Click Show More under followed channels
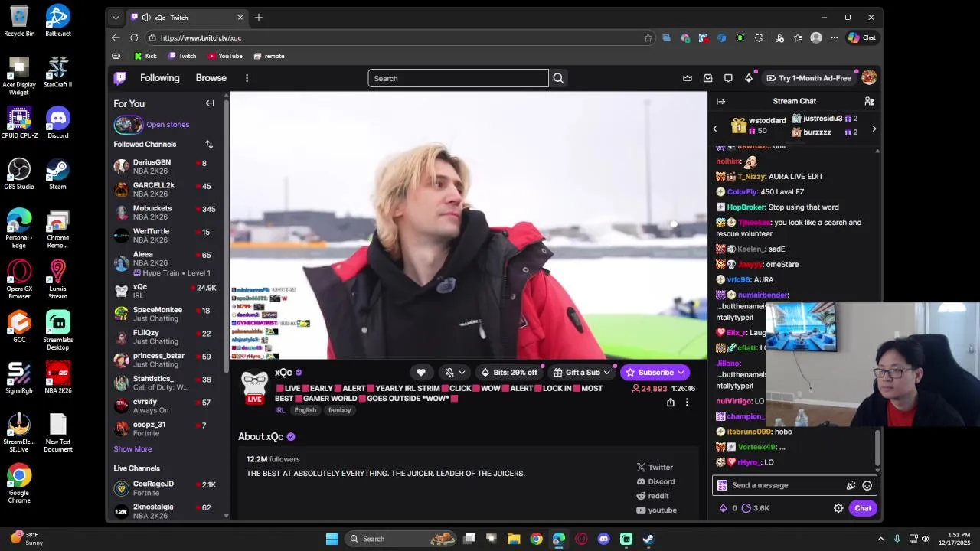Image resolution: width=980 pixels, height=551 pixels. [132, 449]
